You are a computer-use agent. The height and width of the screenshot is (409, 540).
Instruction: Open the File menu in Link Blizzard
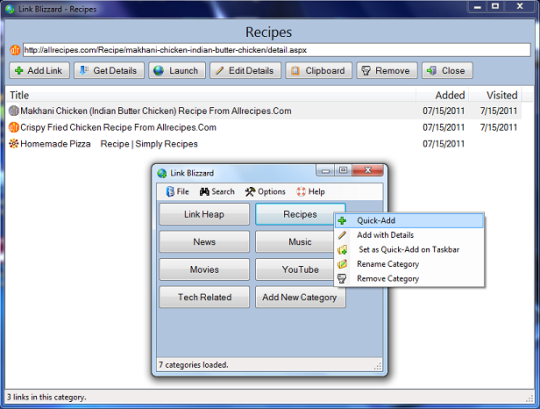(x=177, y=191)
